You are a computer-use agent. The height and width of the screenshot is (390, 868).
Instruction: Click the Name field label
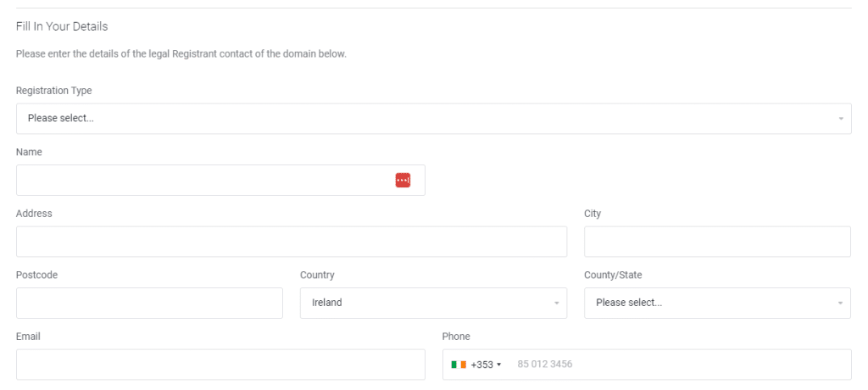coord(29,152)
